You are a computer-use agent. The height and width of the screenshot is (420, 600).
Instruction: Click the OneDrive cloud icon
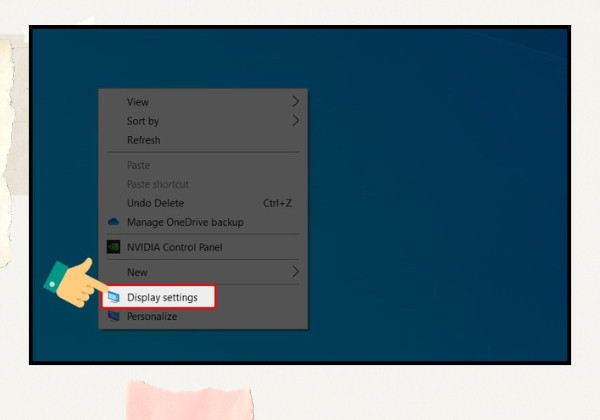[113, 222]
